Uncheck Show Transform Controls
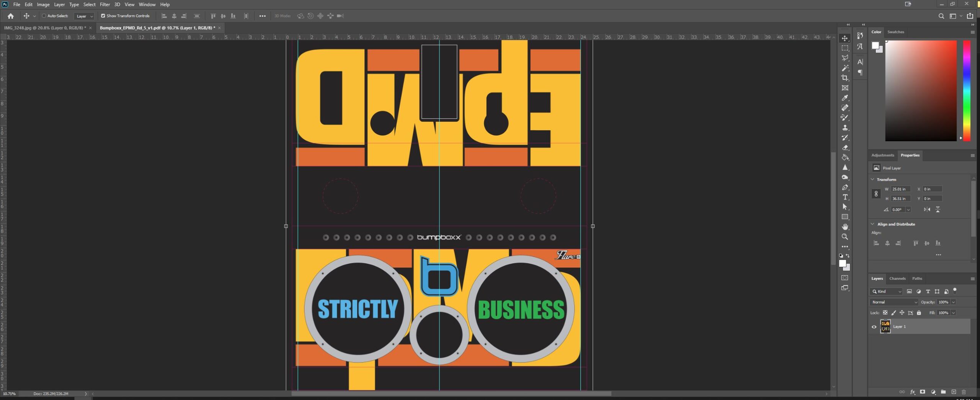This screenshot has width=980, height=400. tap(103, 16)
